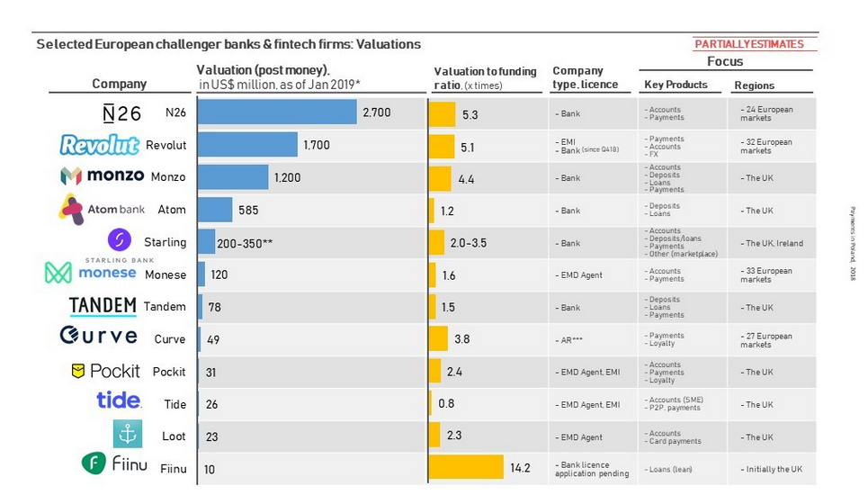Click the N26 company logo
This screenshot has width=868, height=495.
pos(121,113)
